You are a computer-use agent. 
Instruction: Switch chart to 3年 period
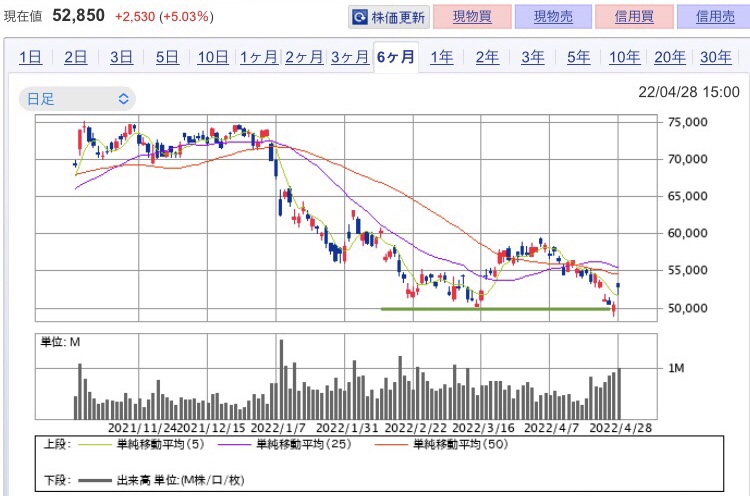pos(533,57)
